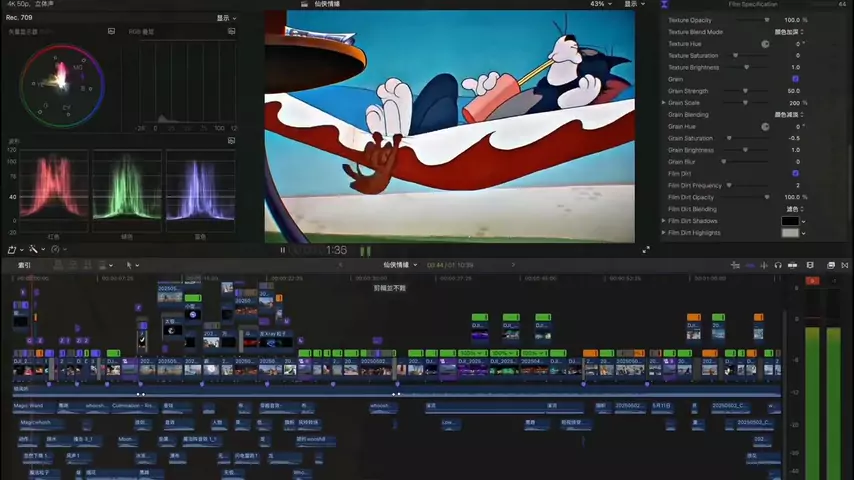Open the retime speed tool menu
Image resolution: width=854 pixels, height=480 pixels.
point(57,249)
